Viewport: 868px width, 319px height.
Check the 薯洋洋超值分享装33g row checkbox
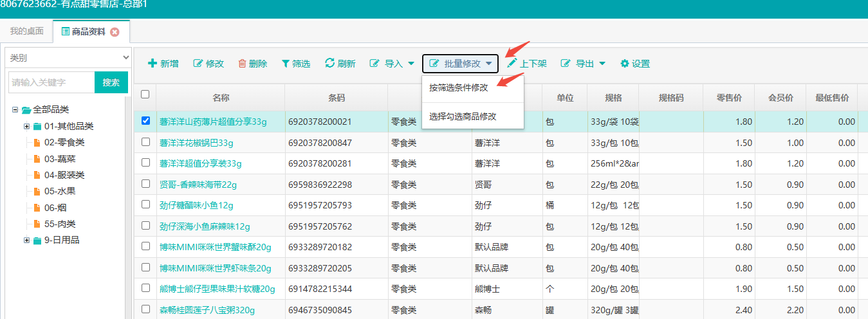click(x=145, y=163)
